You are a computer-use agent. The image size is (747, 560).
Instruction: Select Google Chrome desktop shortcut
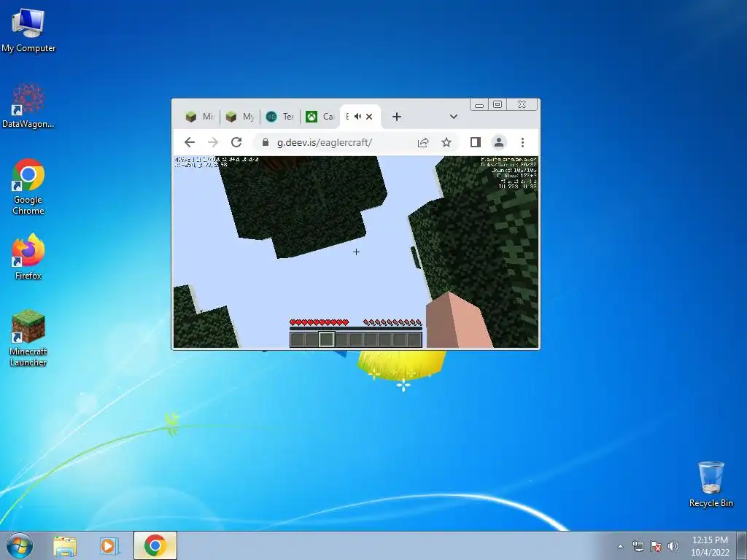click(x=28, y=187)
